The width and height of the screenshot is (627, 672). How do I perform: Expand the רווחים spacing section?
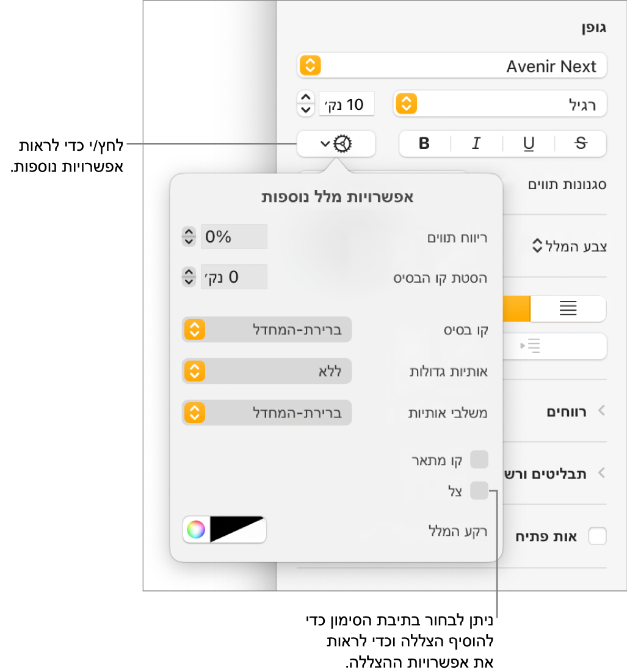[x=576, y=411]
